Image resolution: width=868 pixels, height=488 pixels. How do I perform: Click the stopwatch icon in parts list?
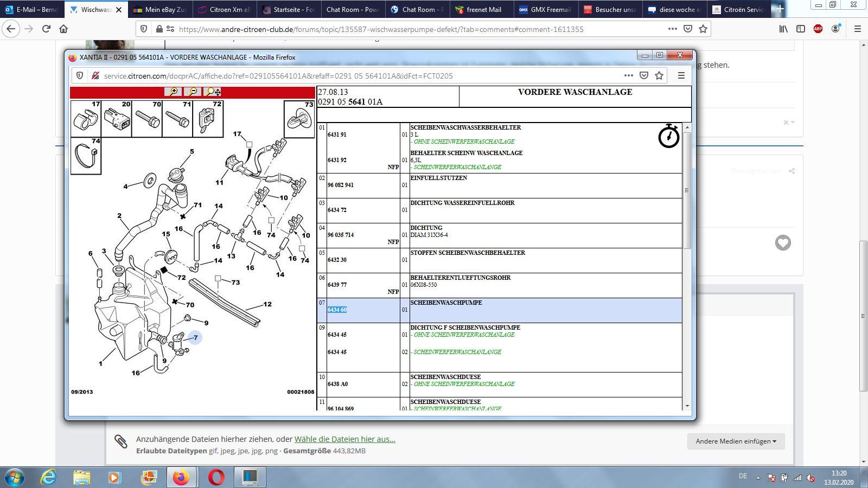click(668, 136)
